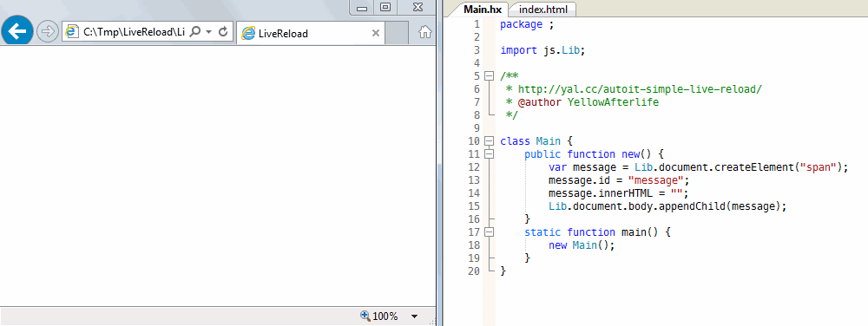This screenshot has width=868, height=326.
Task: Click "@author" tag on line 7
Action: click(539, 102)
